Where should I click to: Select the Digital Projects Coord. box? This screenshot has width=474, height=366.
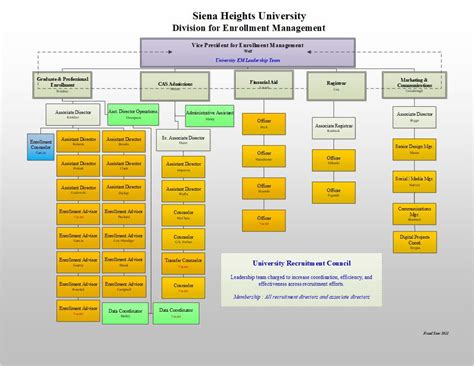click(x=415, y=242)
